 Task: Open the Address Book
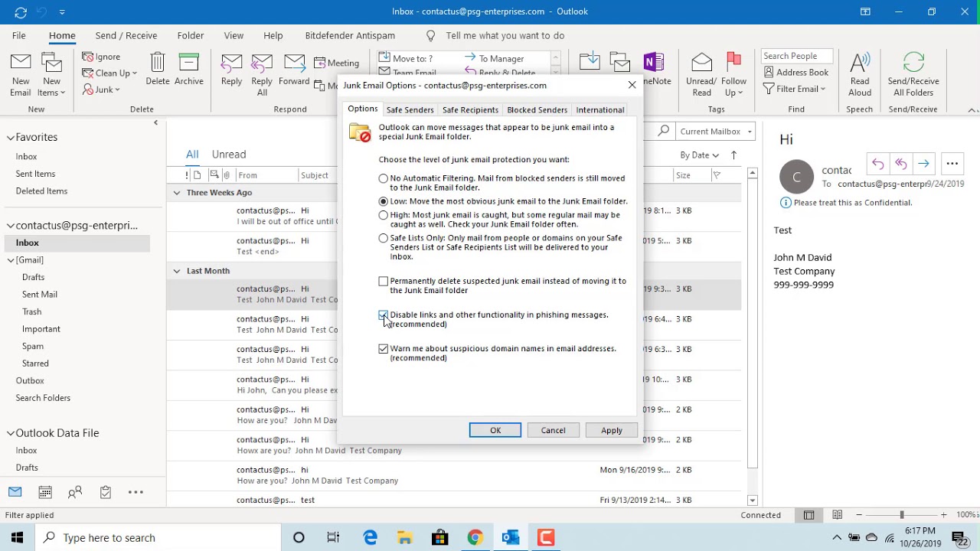point(796,72)
